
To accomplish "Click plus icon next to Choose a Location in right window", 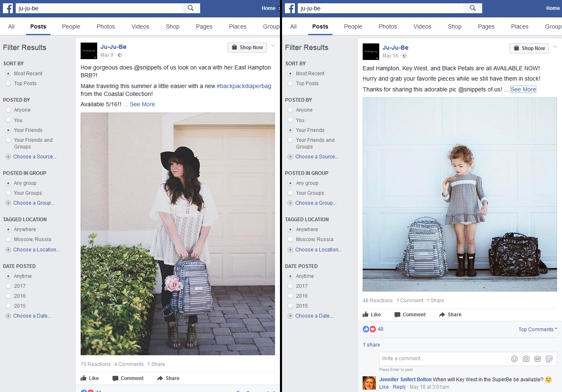I will point(290,250).
